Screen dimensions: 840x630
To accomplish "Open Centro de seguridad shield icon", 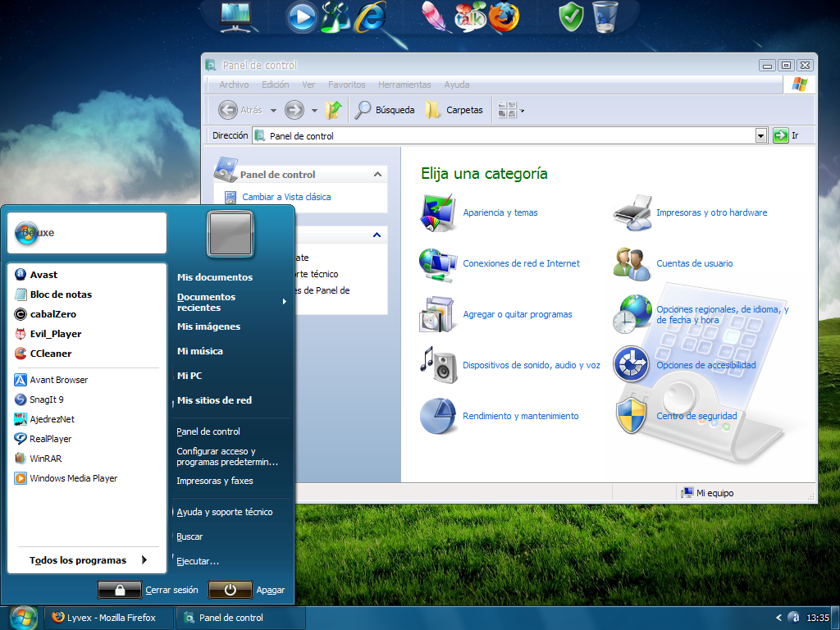I will tap(632, 417).
